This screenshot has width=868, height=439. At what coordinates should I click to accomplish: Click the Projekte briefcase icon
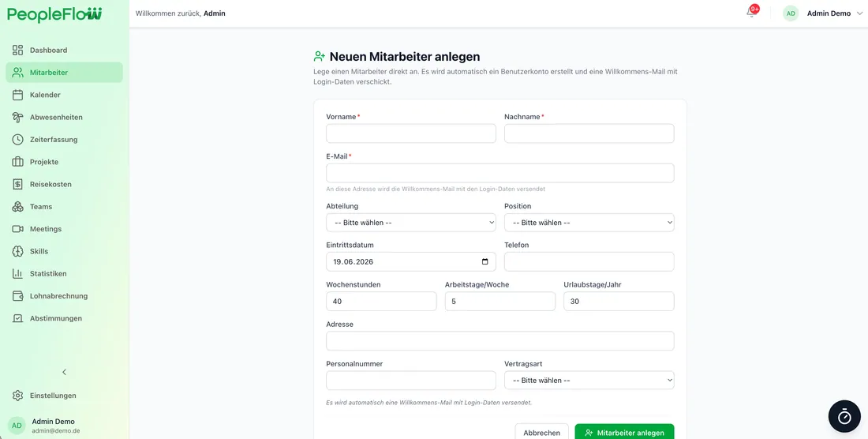pos(17,162)
